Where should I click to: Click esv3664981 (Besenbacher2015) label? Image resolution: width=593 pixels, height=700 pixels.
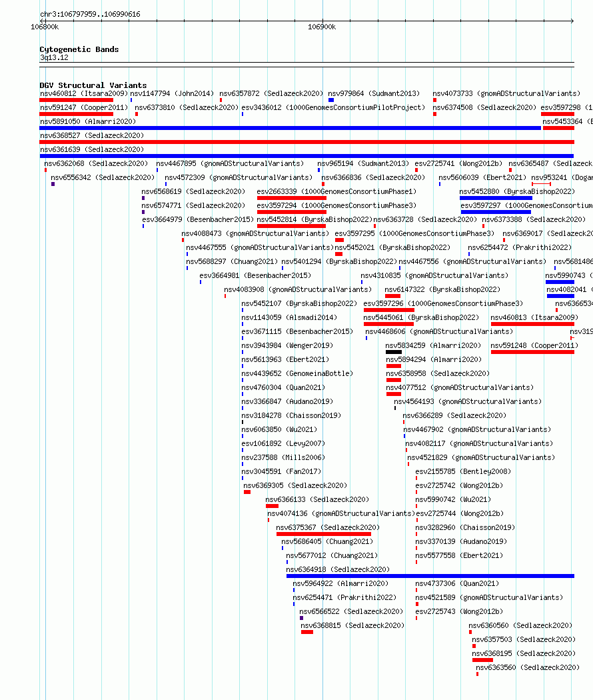click(x=255, y=276)
